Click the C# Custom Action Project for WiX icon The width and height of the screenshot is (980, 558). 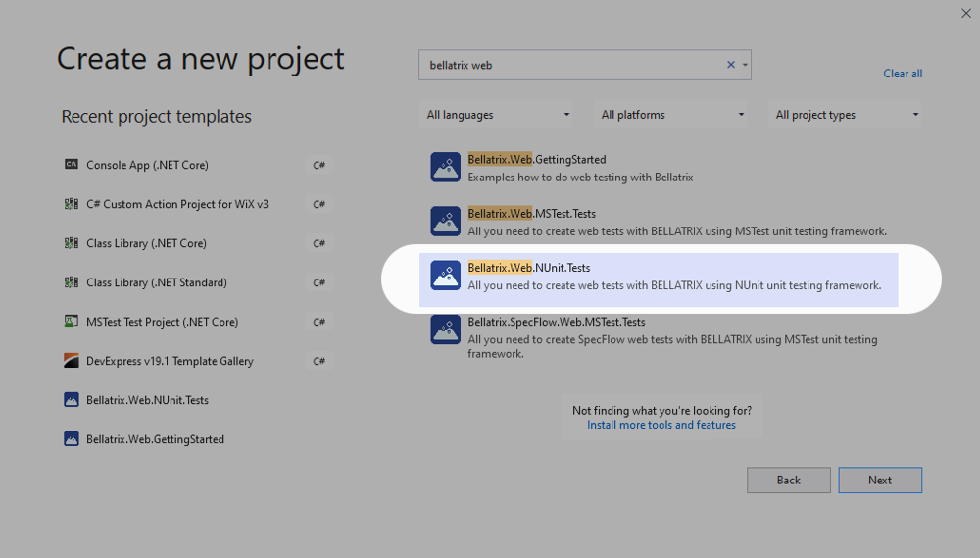(72, 204)
